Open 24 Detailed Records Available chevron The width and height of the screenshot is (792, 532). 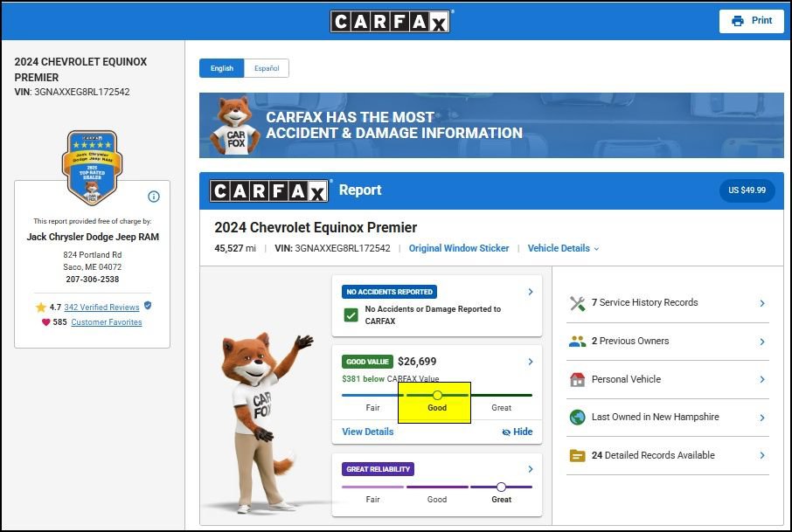[762, 455]
